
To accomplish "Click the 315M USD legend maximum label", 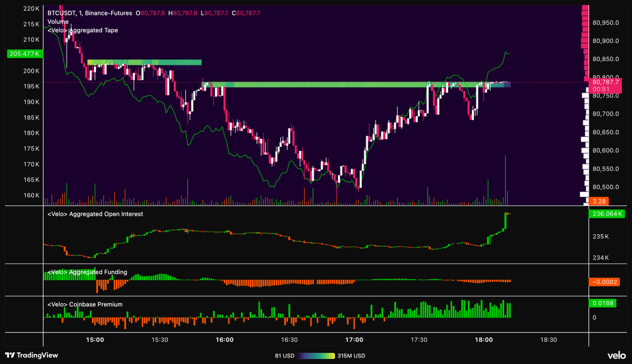I will coord(351,356).
